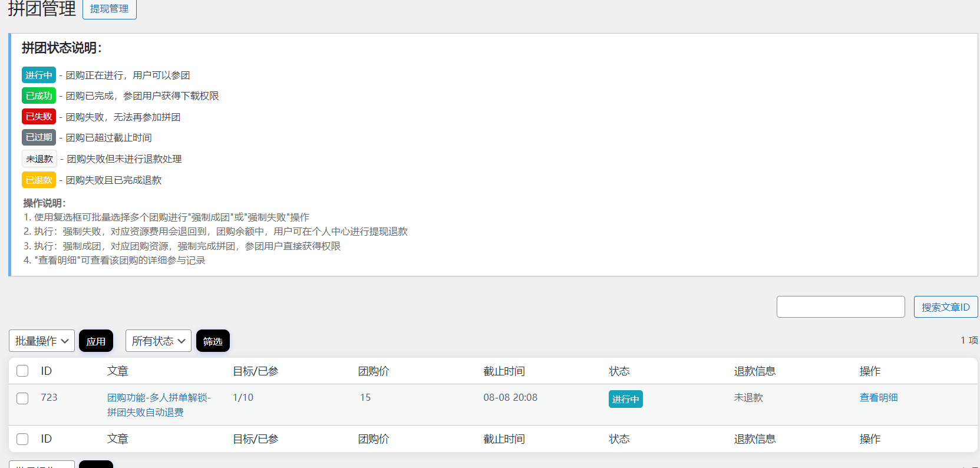Screen dimensions: 980x468
Task: Click the 1/10 target count cell
Action: tap(243, 398)
